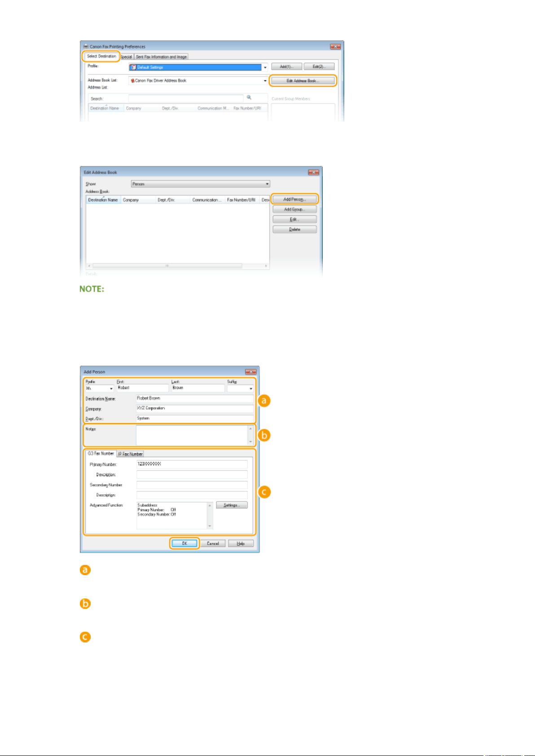Click the Address Book scrollbar right arrow
The width and height of the screenshot is (535, 756).
(x=266, y=266)
